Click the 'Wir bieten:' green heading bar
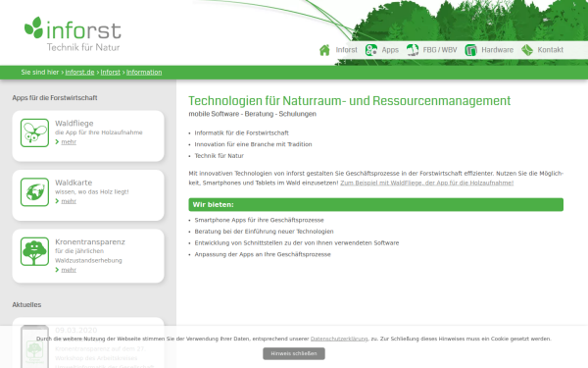This screenshot has height=368, width=588. (x=375, y=205)
